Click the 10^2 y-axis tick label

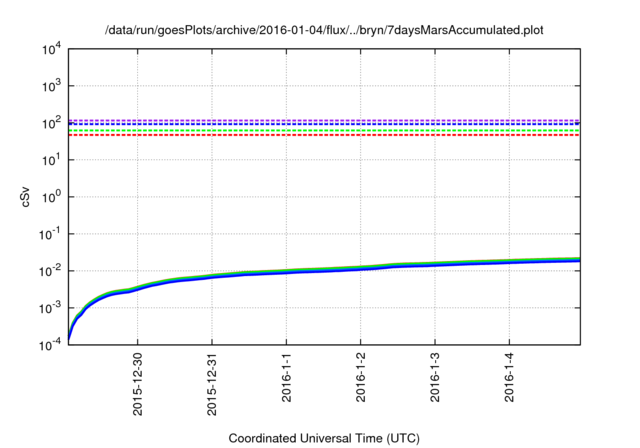[52, 124]
